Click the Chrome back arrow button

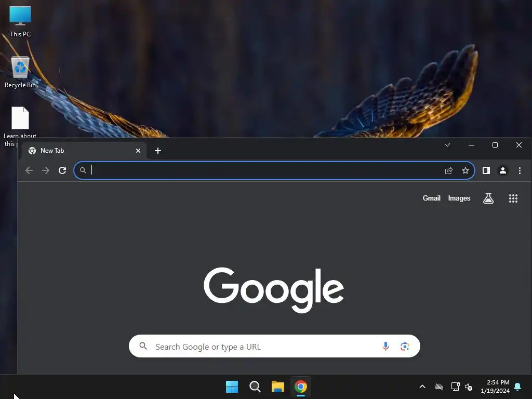pos(29,170)
